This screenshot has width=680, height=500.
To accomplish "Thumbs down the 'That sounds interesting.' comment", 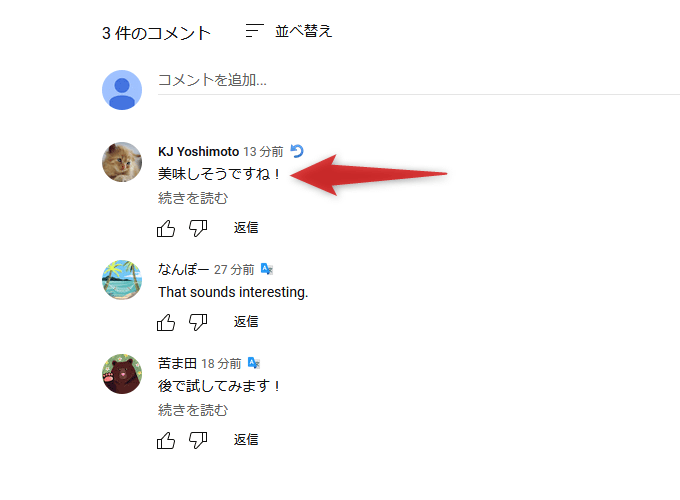I will tap(198, 322).
